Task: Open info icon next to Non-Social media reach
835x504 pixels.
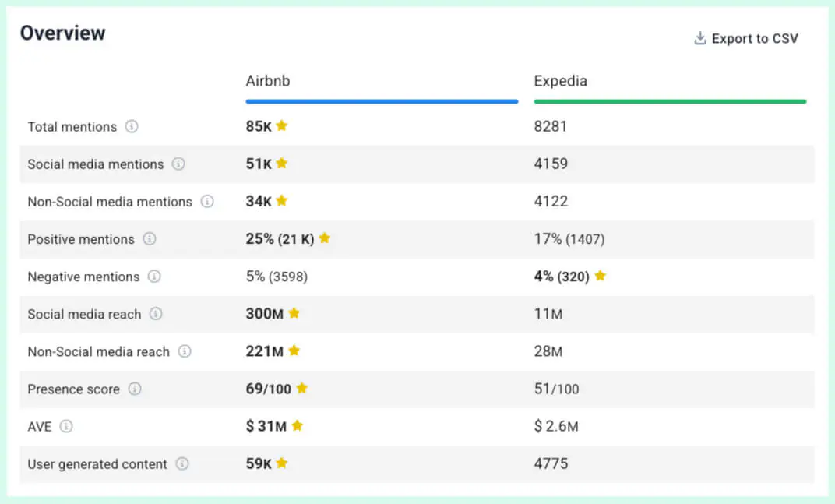Action: (x=185, y=351)
